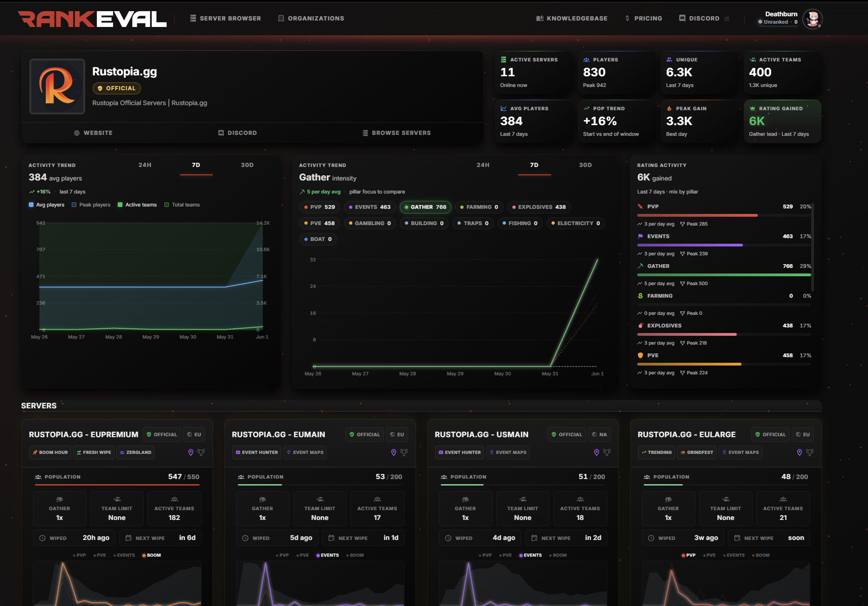
Task: Click the Gather pickaxe icon in Rating Activity
Action: 640,266
